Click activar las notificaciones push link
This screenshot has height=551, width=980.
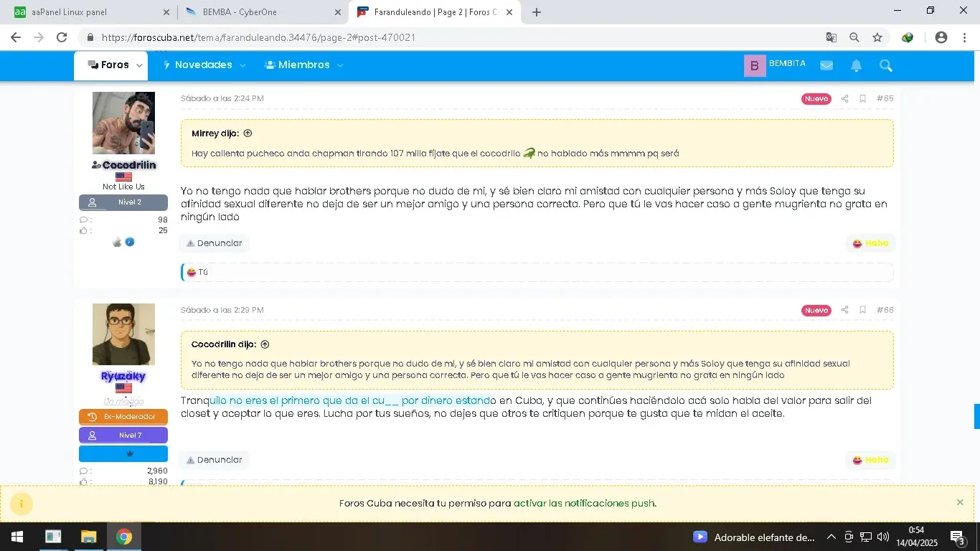[584, 503]
